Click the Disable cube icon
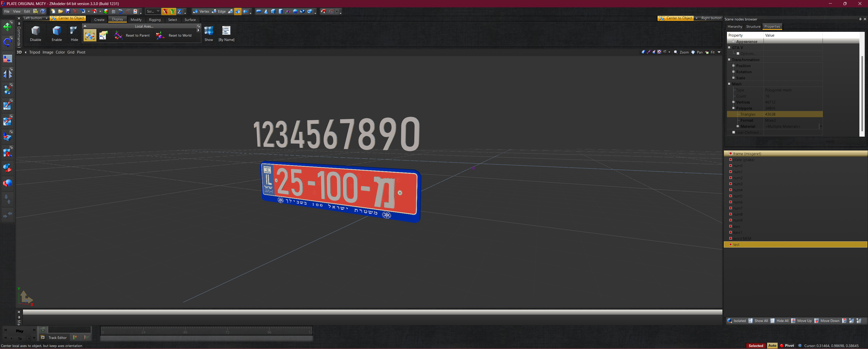Image resolution: width=868 pixels, height=349 pixels. (35, 31)
